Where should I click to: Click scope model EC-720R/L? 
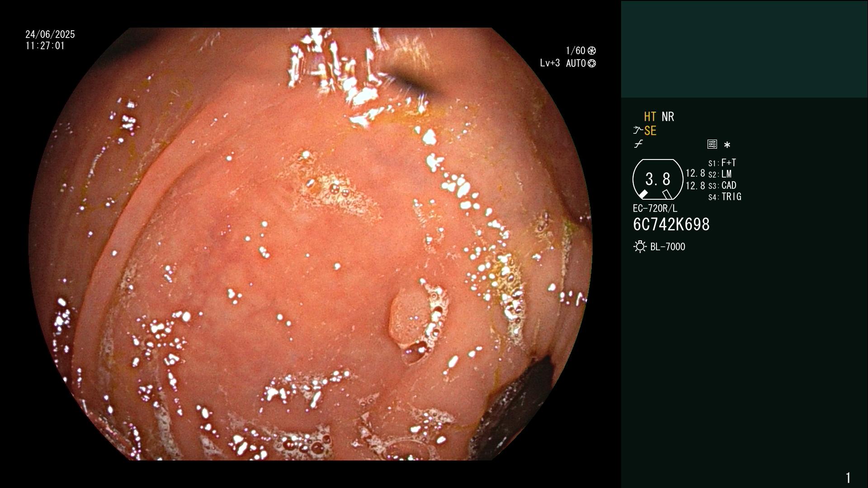(655, 208)
